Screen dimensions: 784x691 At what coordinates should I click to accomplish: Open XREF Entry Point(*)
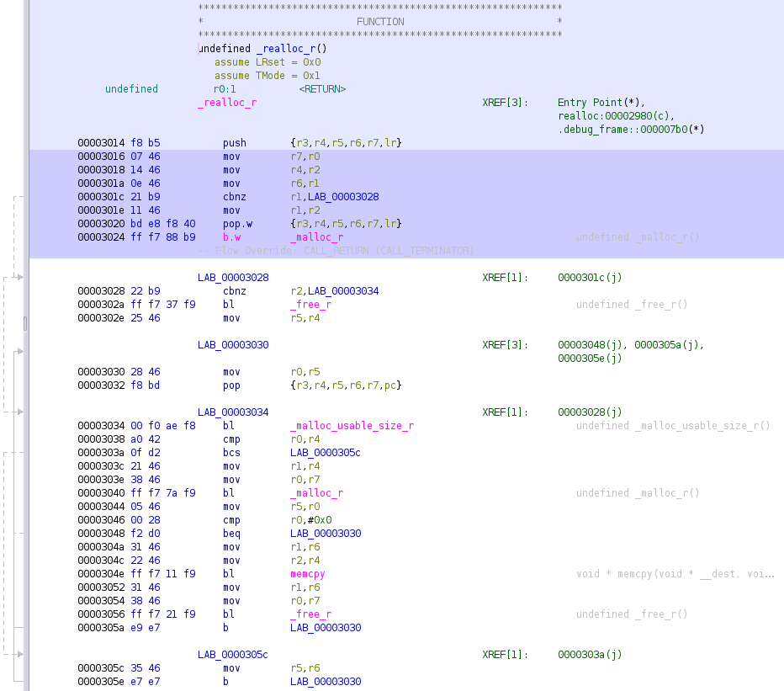pyautogui.click(x=601, y=102)
